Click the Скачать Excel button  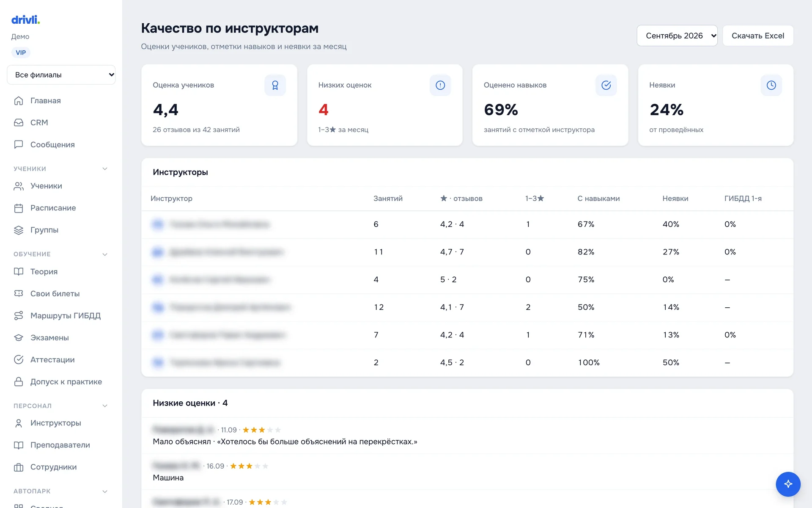pyautogui.click(x=758, y=36)
